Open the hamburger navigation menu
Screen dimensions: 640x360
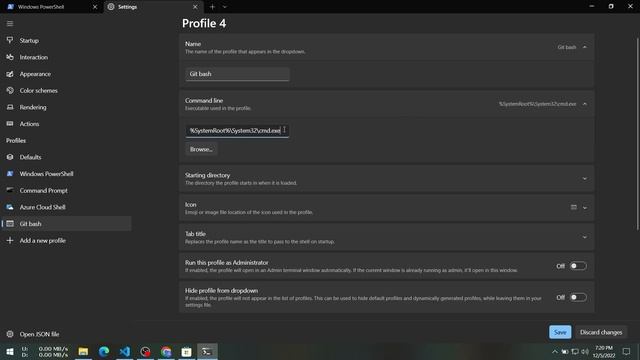pyautogui.click(x=10, y=24)
